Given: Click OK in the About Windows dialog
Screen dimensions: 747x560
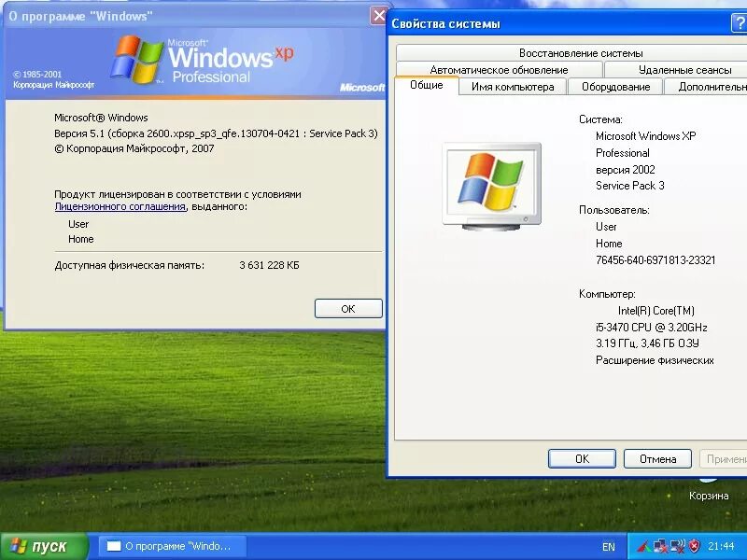Looking at the screenshot, I should coord(348,309).
